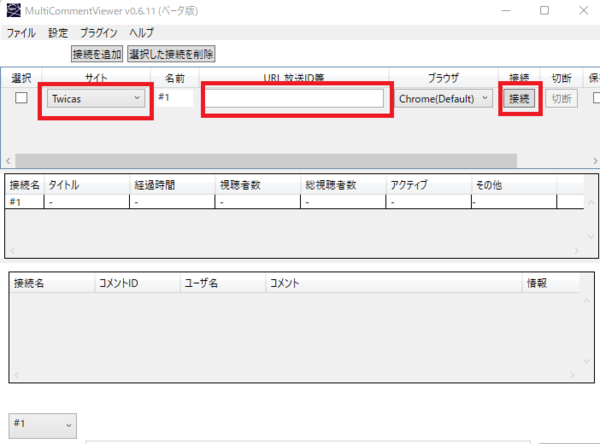Click left arrow of comment list horizontal scrollbar
The height and width of the screenshot is (444, 600).
(16, 375)
